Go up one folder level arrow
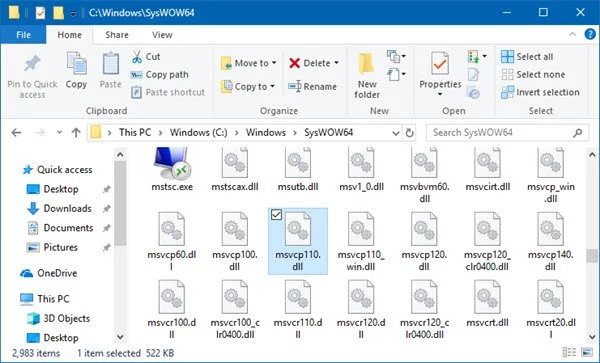 point(76,133)
